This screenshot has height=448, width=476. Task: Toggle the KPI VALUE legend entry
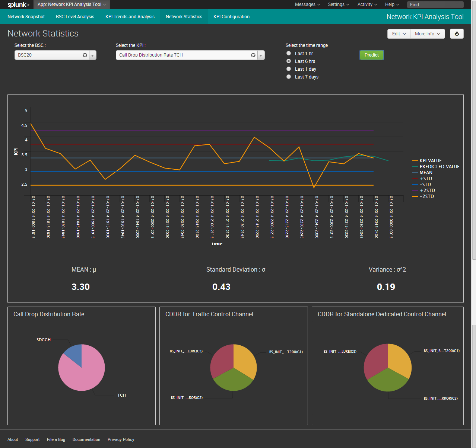pos(427,161)
